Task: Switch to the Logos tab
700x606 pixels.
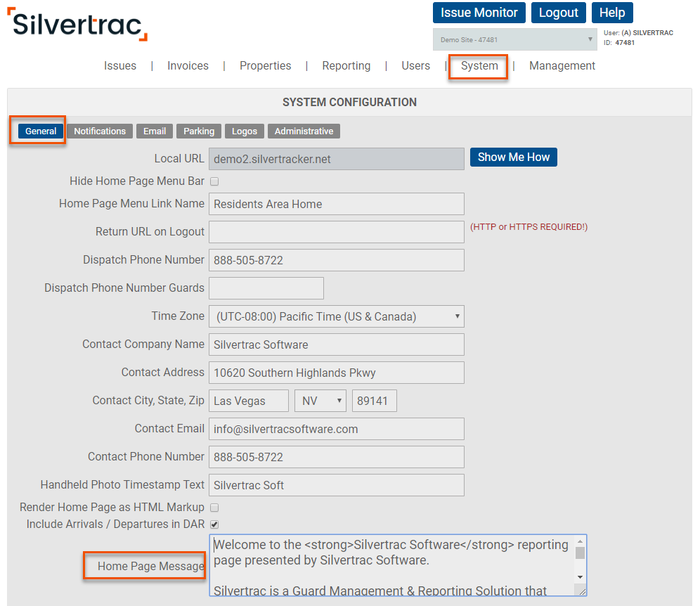Action: tap(244, 131)
